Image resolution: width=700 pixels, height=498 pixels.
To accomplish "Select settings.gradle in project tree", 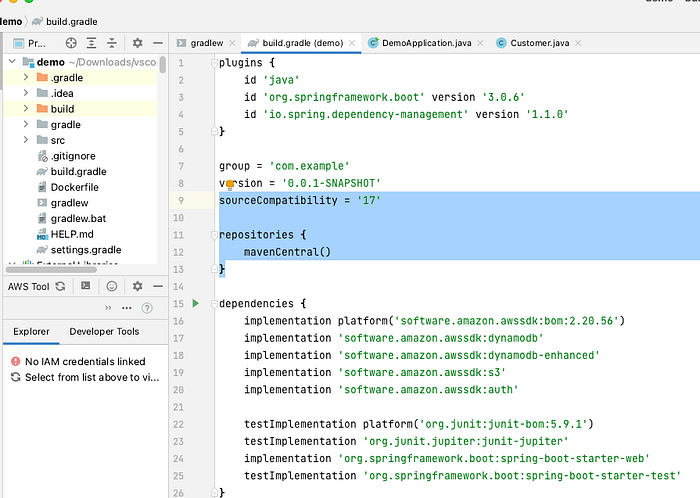I will 79,249.
